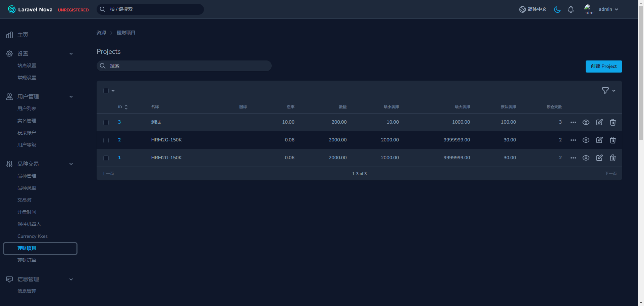Open the filter dropdown funnel
Screen dimensions: 644x306
click(608, 91)
